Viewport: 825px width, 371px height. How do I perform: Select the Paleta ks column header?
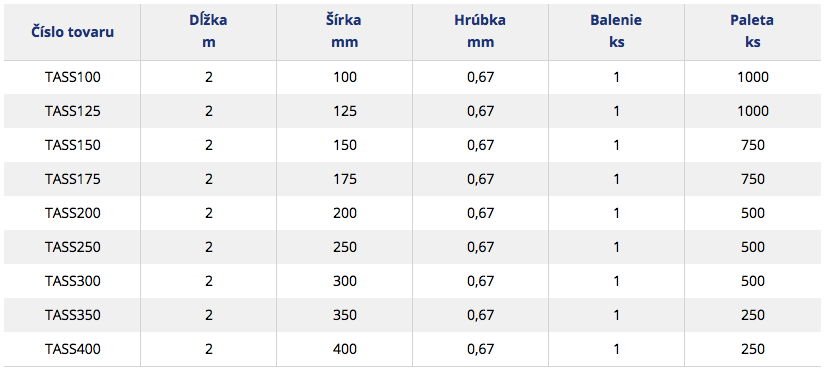pyautogui.click(x=753, y=32)
